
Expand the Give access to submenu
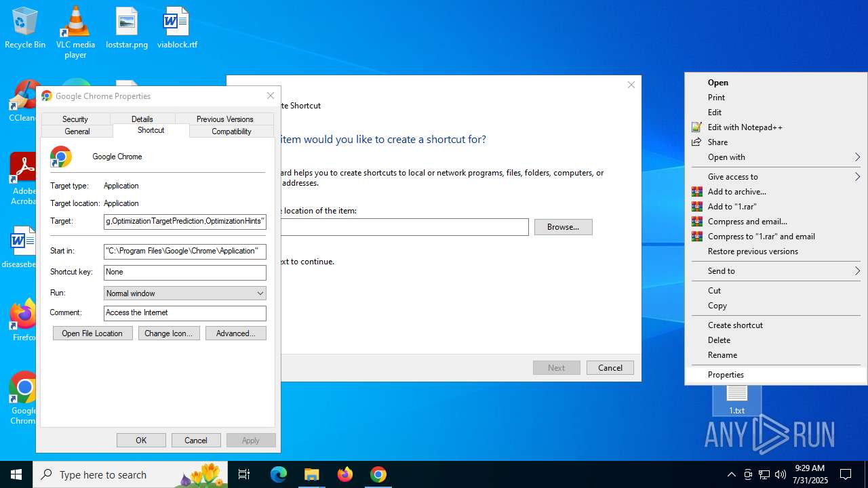point(776,177)
